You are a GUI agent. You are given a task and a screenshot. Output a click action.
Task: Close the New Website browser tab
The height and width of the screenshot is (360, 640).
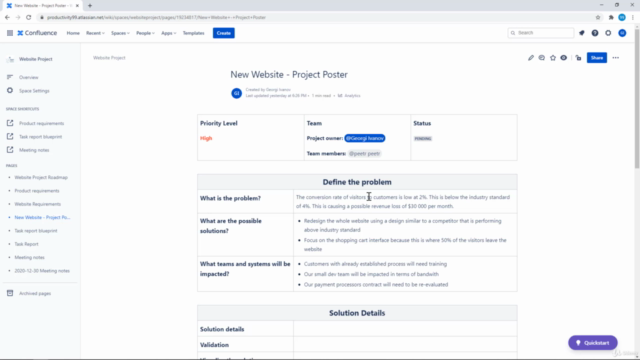point(77,6)
